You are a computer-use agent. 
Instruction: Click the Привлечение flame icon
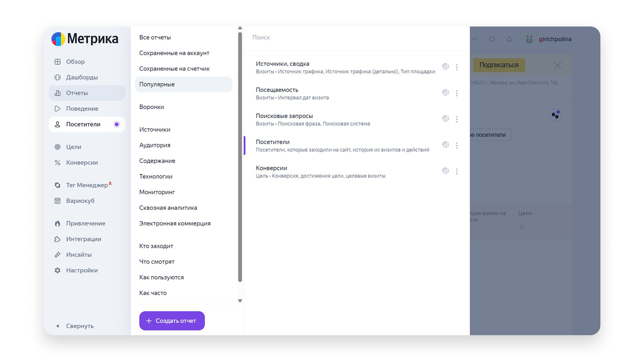58,223
